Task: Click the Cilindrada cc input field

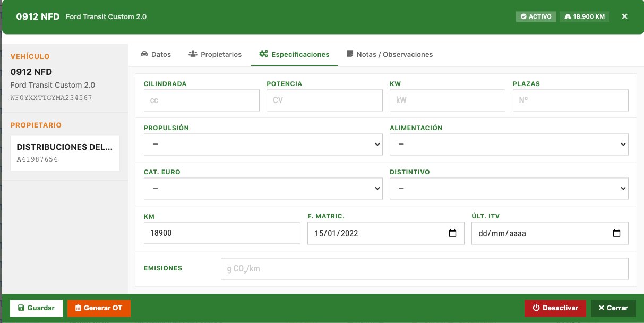Action: [202, 100]
